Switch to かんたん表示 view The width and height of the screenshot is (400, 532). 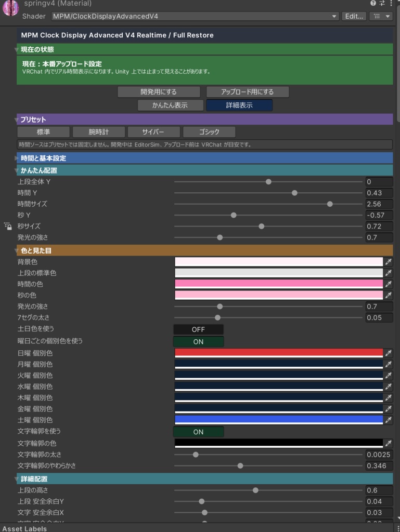[170, 105]
